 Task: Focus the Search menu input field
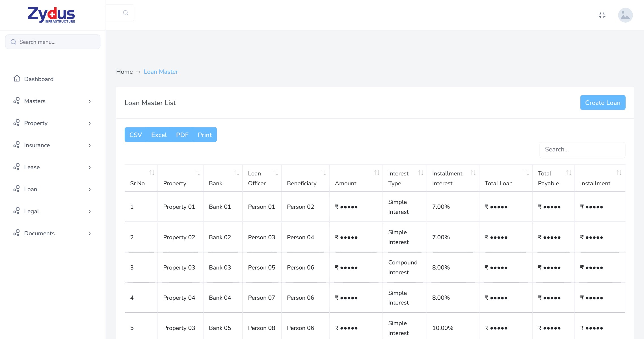coord(53,42)
